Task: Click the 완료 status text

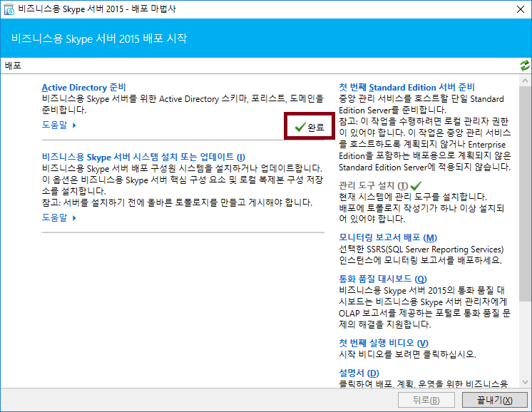Action: click(315, 127)
